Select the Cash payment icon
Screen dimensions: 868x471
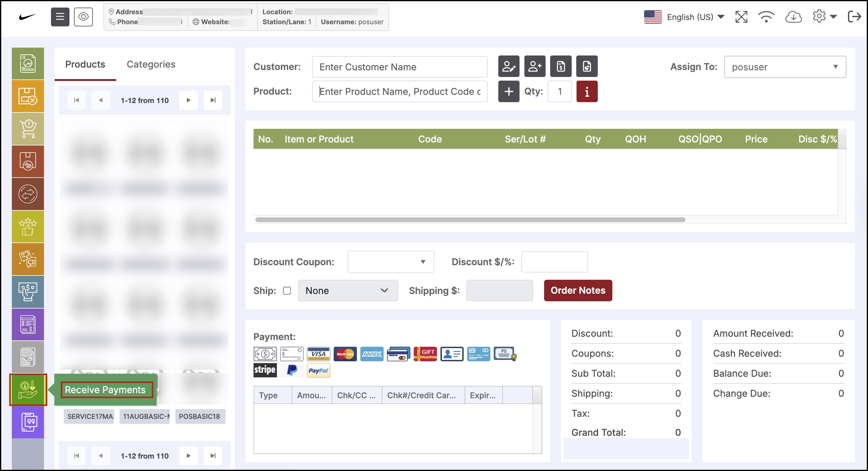[265, 354]
